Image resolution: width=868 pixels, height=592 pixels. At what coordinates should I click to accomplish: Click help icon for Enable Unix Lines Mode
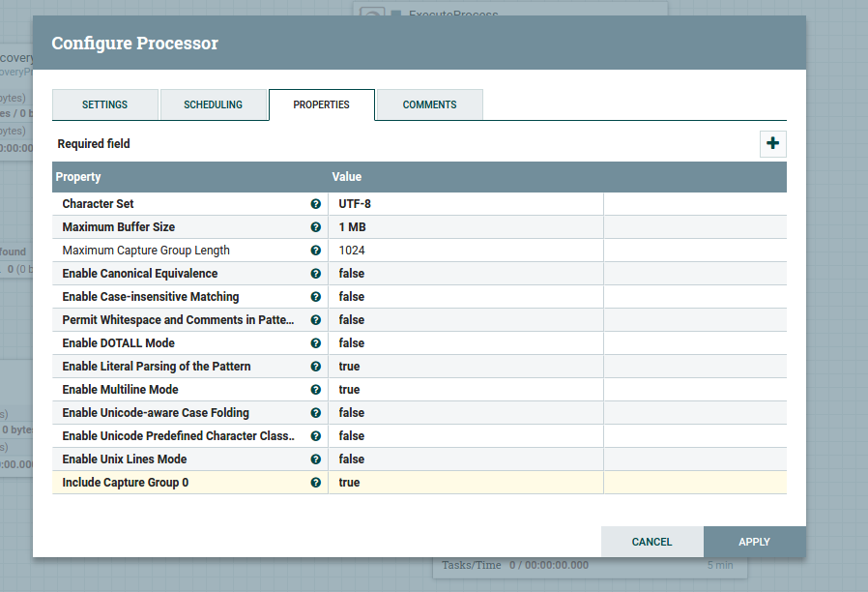(x=315, y=459)
